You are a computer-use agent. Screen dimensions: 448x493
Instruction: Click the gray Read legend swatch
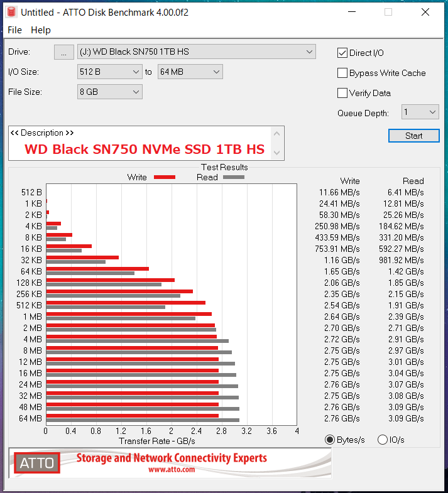coord(234,177)
